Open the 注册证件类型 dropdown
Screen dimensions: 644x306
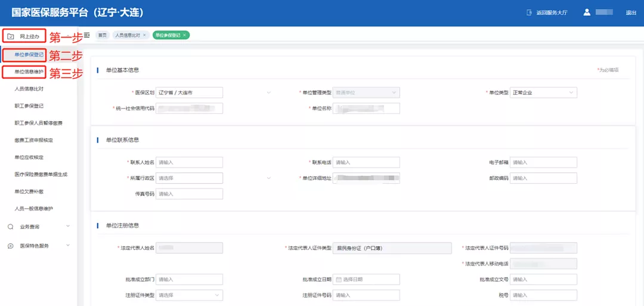216,295
